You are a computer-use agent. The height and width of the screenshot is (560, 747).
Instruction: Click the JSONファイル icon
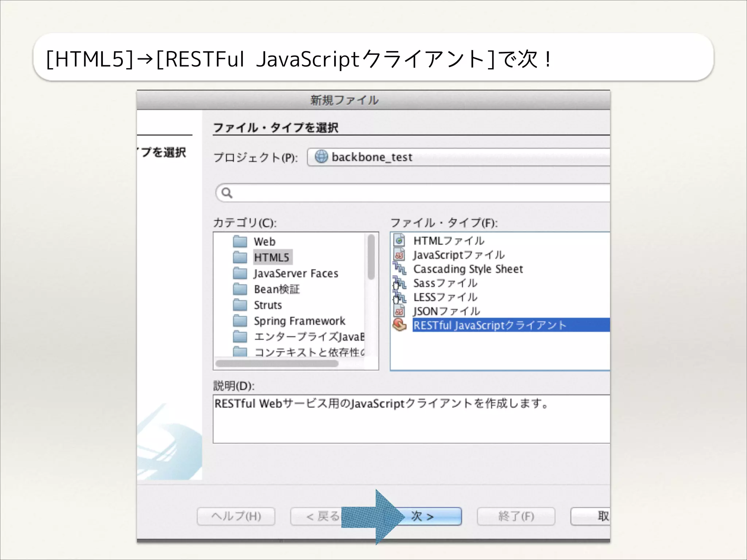[399, 311]
